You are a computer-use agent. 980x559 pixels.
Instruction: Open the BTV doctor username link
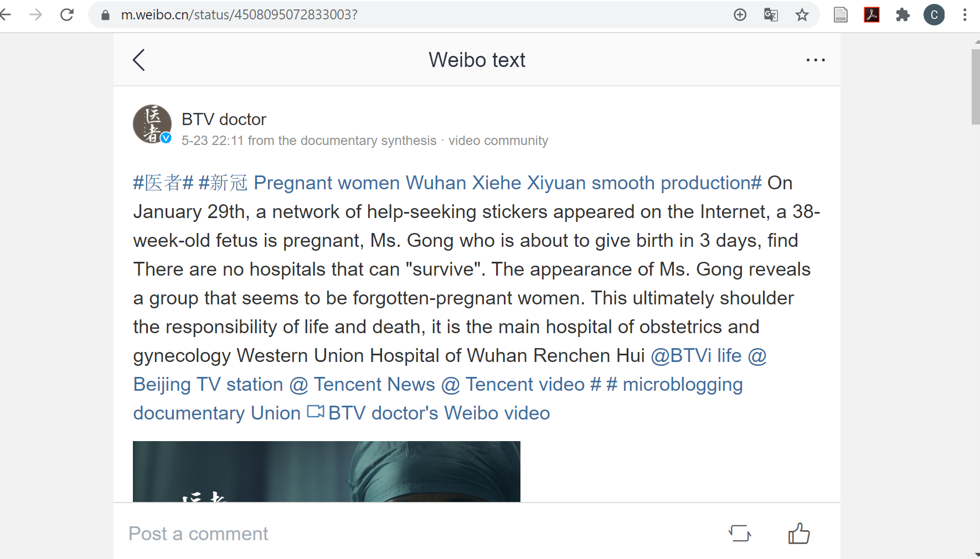pyautogui.click(x=224, y=120)
